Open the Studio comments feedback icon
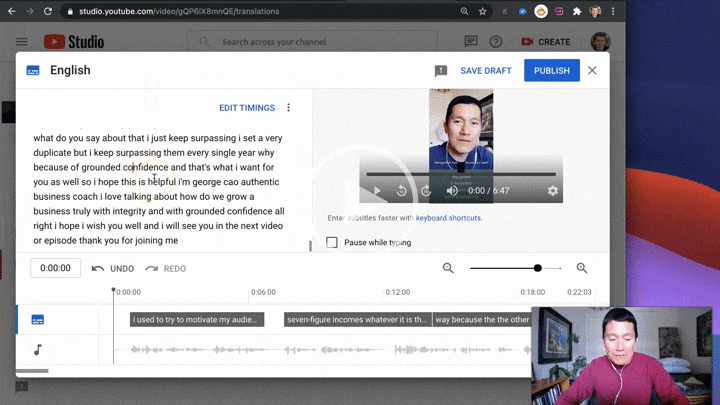 coord(471,42)
